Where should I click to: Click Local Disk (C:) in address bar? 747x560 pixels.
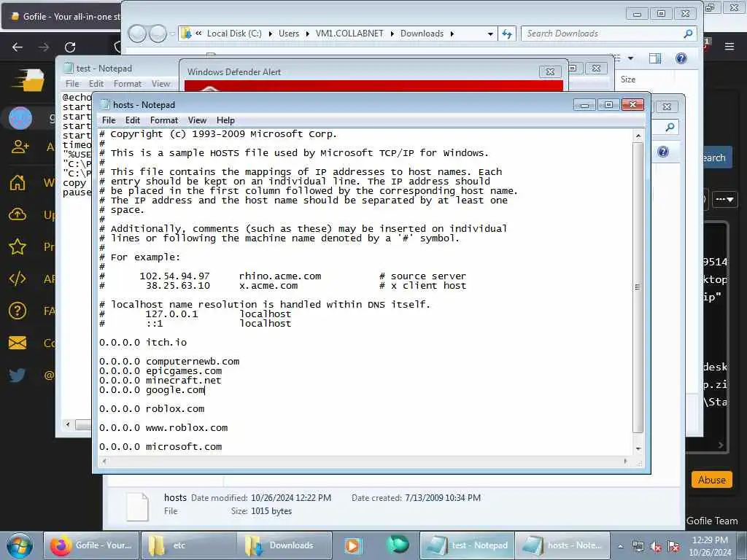(234, 34)
